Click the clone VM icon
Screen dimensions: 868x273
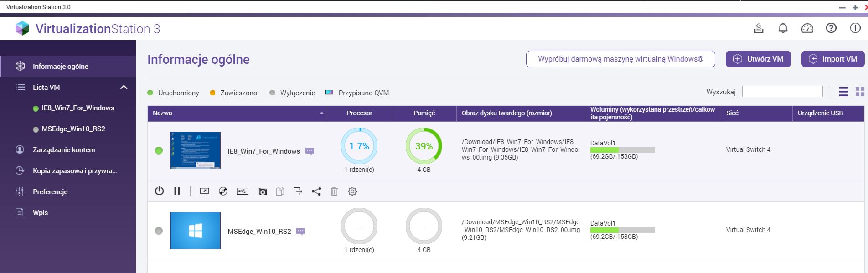click(280, 191)
